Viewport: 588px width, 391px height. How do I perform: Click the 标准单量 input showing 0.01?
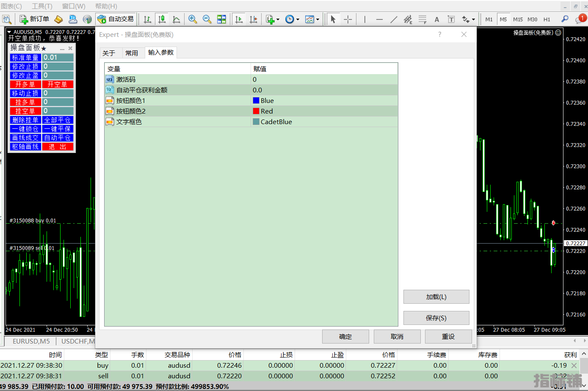pyautogui.click(x=58, y=58)
